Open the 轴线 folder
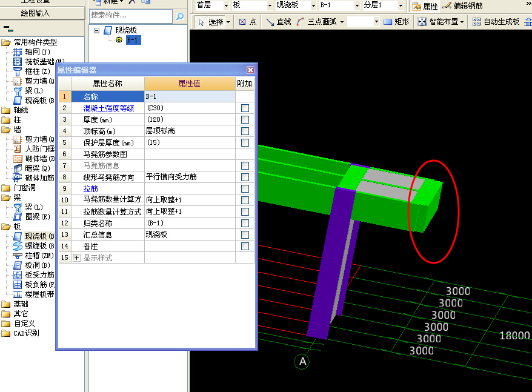The height and width of the screenshot is (392, 532). pyautogui.click(x=15, y=110)
